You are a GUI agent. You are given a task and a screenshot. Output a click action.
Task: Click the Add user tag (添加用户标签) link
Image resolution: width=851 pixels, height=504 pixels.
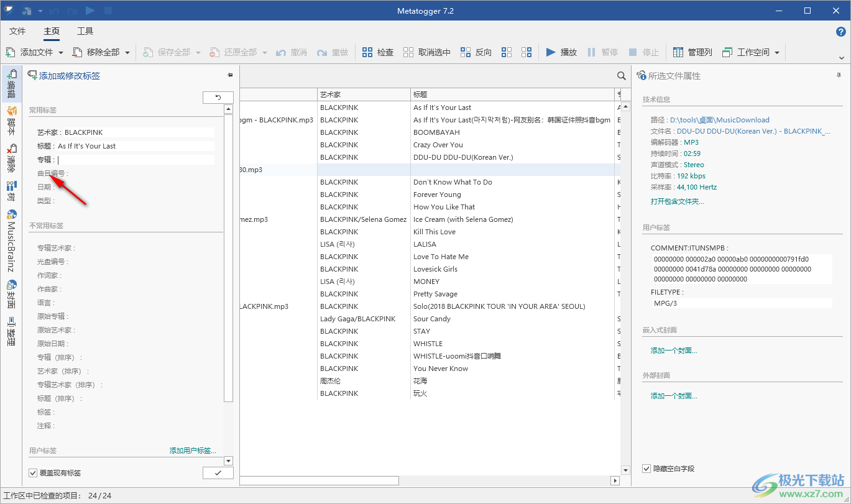click(x=193, y=451)
